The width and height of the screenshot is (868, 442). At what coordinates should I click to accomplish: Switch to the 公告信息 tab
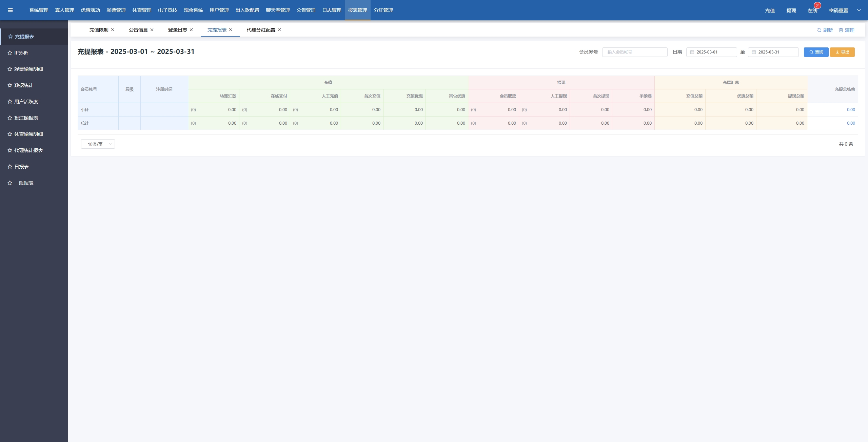[138, 30]
